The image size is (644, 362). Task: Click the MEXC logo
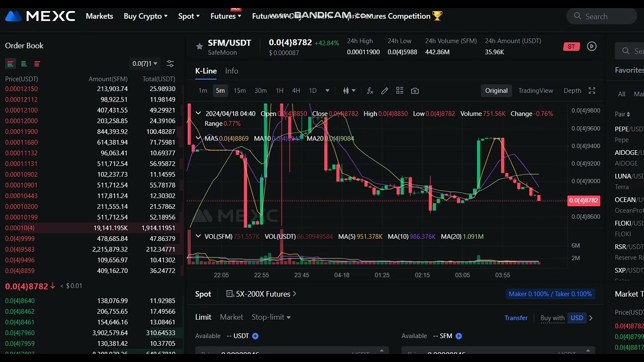tap(40, 16)
